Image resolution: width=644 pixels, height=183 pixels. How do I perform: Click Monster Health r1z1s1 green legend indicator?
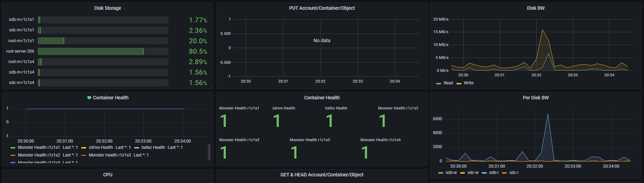[13, 148]
